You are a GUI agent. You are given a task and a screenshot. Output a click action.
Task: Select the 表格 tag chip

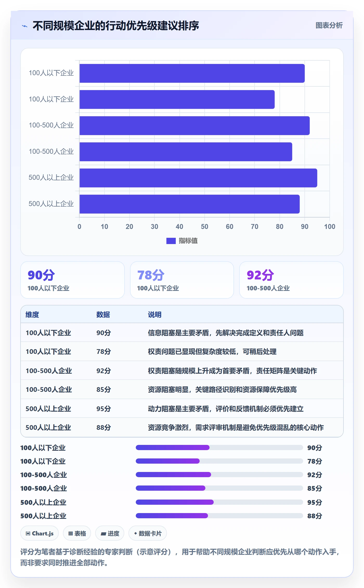tap(77, 533)
